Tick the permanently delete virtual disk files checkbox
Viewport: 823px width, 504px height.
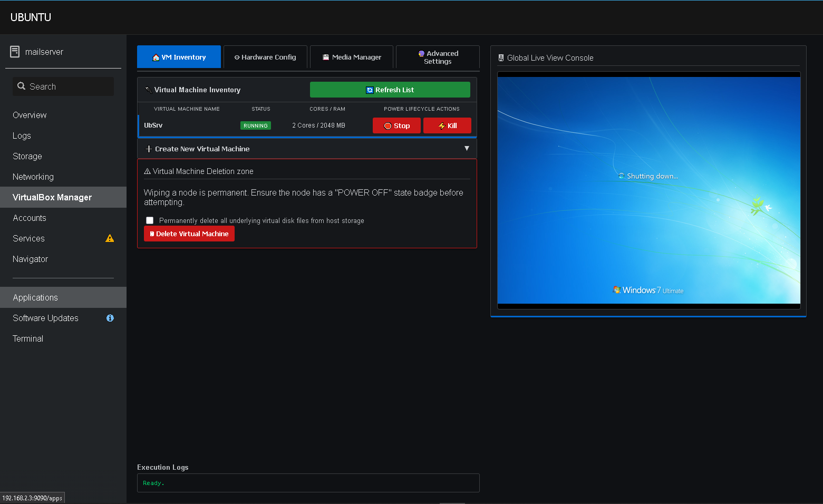150,220
